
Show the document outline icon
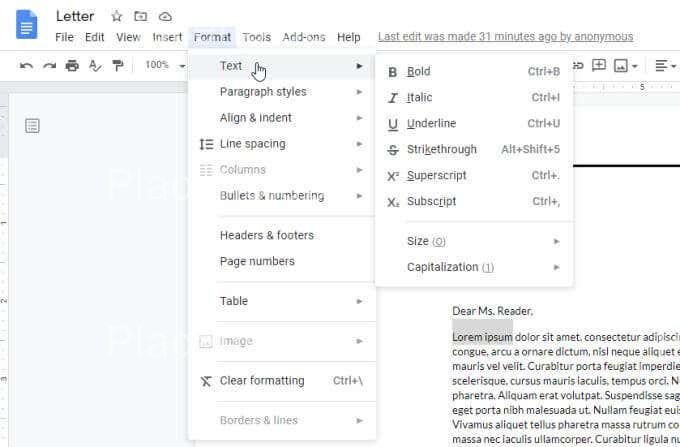point(33,125)
